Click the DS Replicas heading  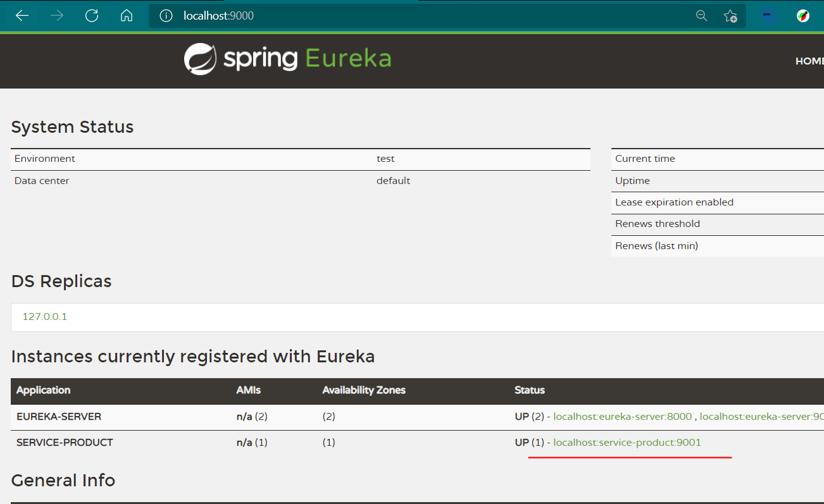tap(61, 281)
